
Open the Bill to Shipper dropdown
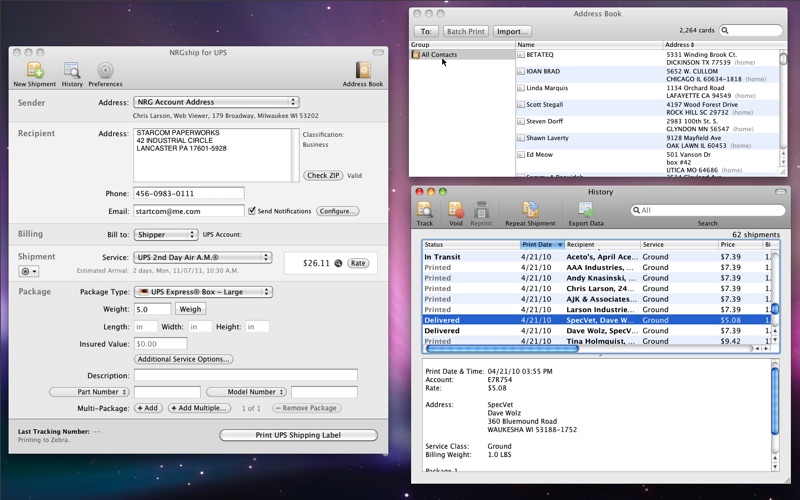166,235
